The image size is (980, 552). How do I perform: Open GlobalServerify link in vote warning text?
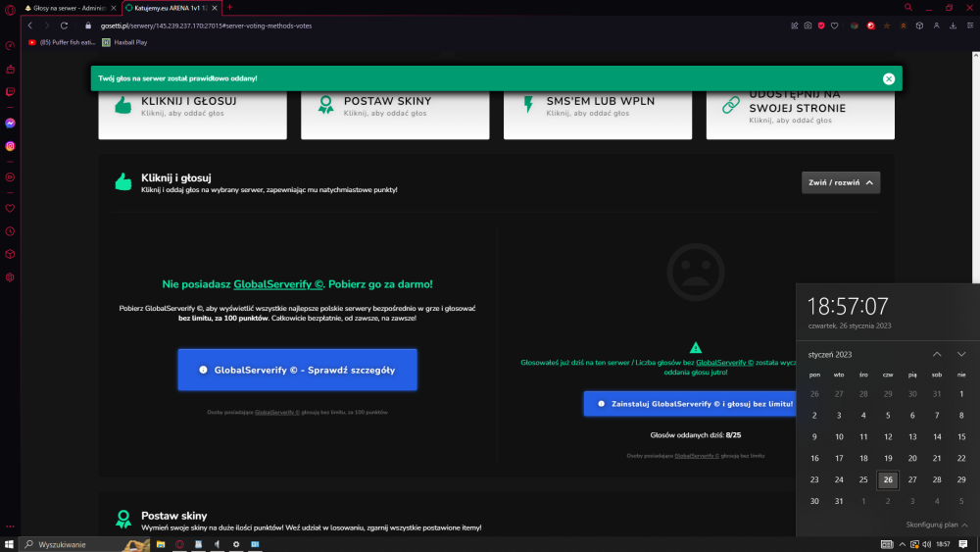(x=724, y=363)
